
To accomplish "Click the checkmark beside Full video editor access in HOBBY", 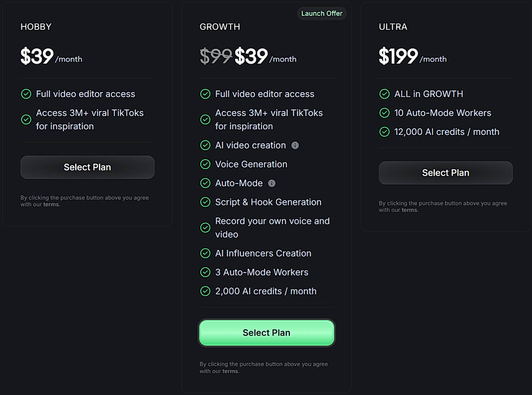I will (x=25, y=94).
